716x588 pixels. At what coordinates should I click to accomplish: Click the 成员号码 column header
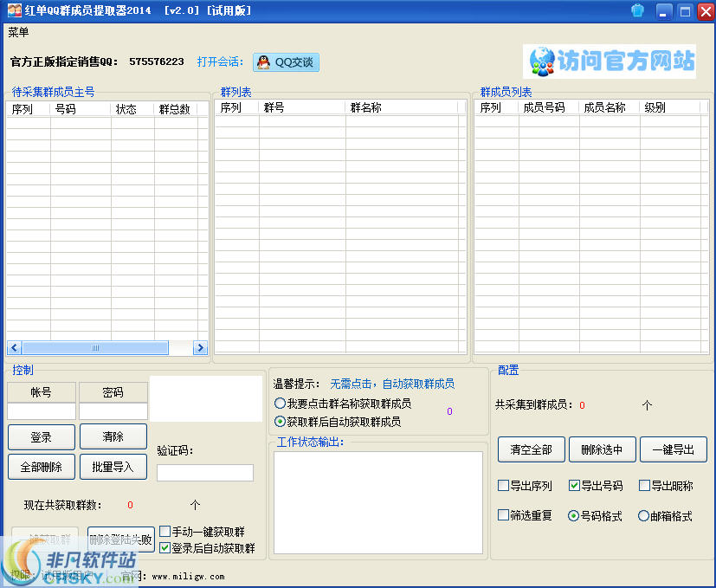549,107
